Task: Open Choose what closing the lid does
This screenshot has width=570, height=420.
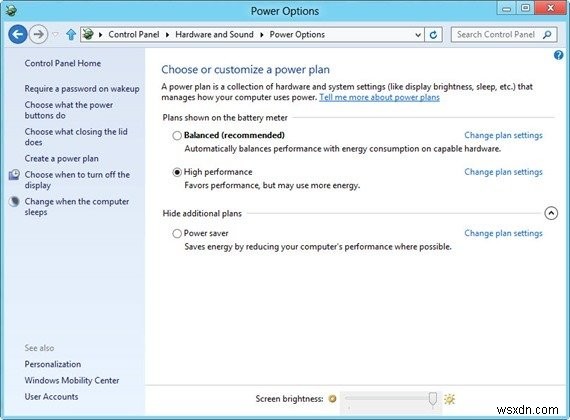Action: (76, 137)
